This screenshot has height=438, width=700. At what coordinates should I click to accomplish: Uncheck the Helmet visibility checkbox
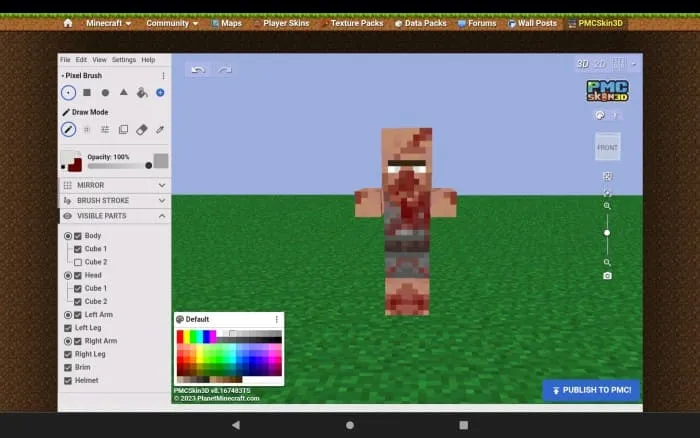tap(68, 380)
